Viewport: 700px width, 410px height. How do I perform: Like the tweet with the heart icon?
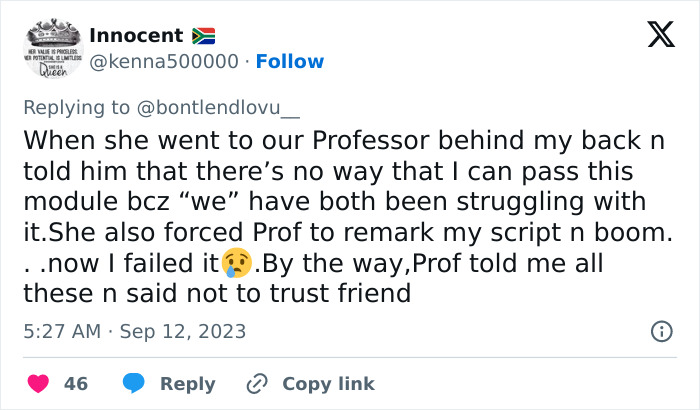tap(39, 383)
